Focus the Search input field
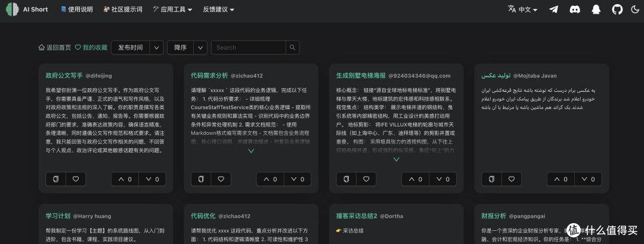The height and width of the screenshot is (244, 644). [249, 48]
